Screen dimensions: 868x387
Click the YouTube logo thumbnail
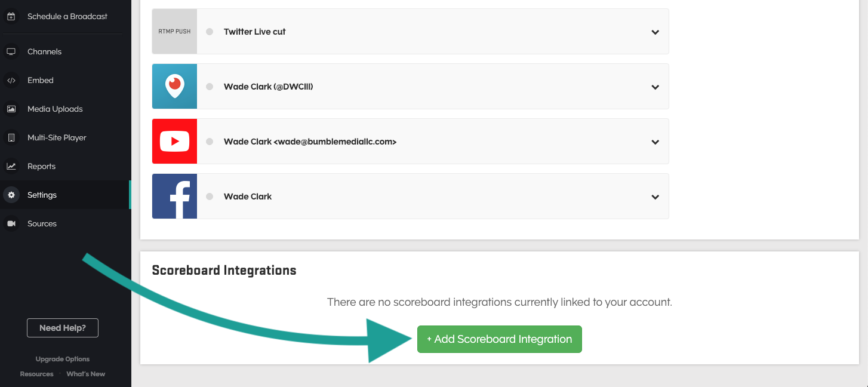coord(174,142)
